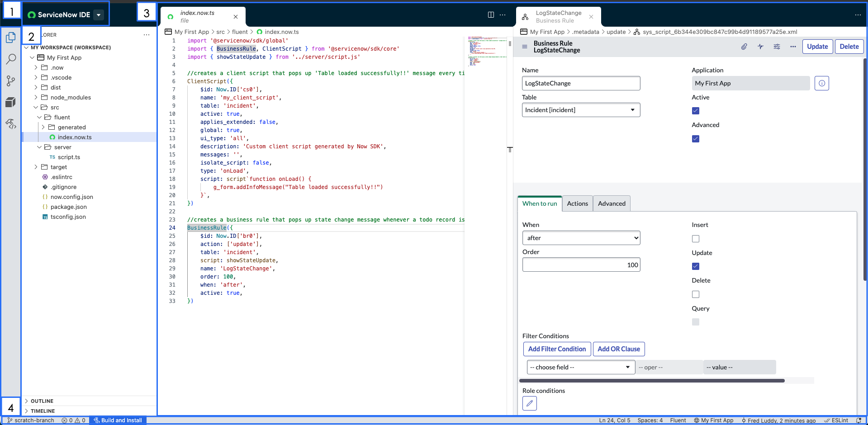Open more actions for the index.now.ts editor group
The image size is (868, 425).
point(503,15)
